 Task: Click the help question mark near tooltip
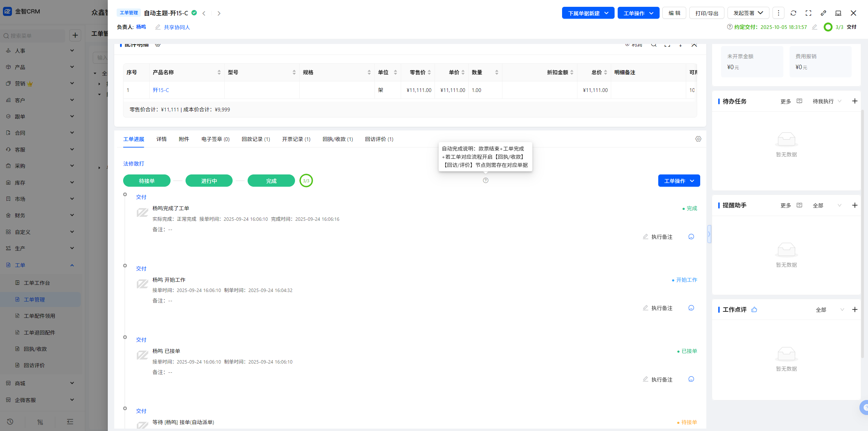[x=486, y=180]
